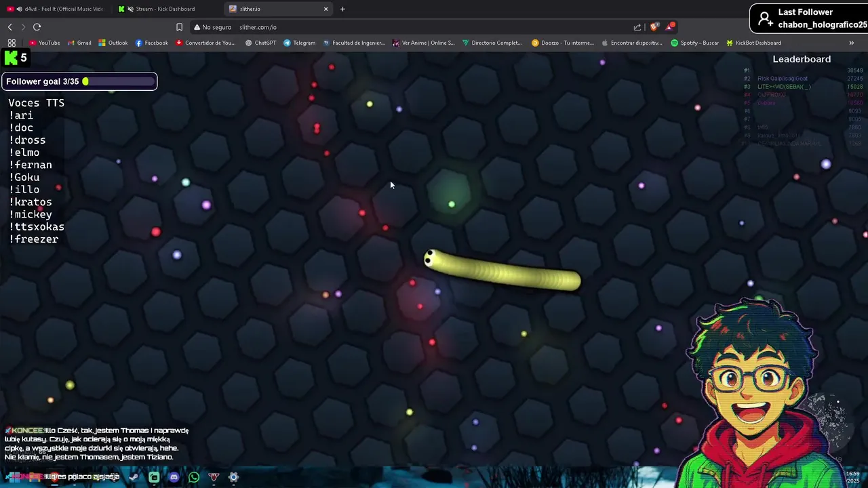The width and height of the screenshot is (868, 488).
Task: Open the red M app in taskbar
Action: click(214, 477)
